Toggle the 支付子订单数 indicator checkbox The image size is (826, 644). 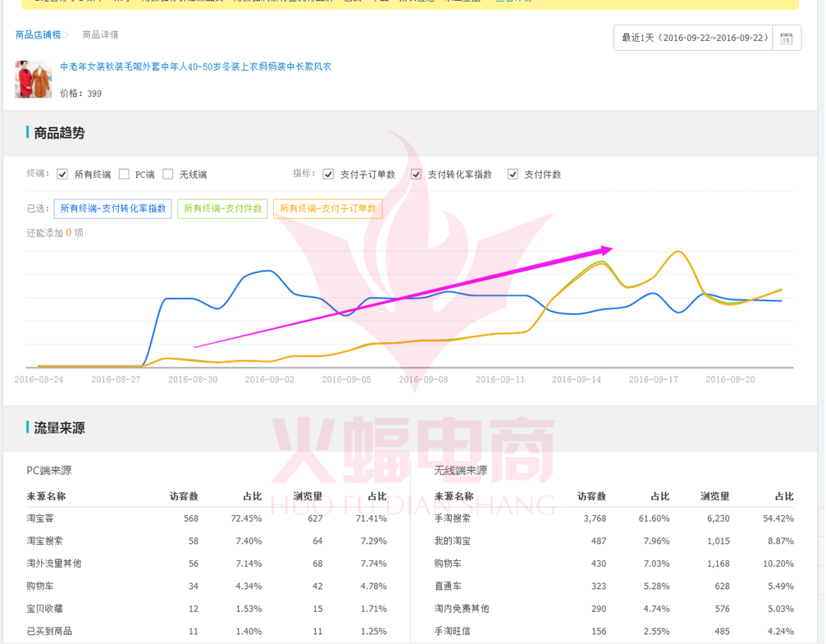pos(328,175)
